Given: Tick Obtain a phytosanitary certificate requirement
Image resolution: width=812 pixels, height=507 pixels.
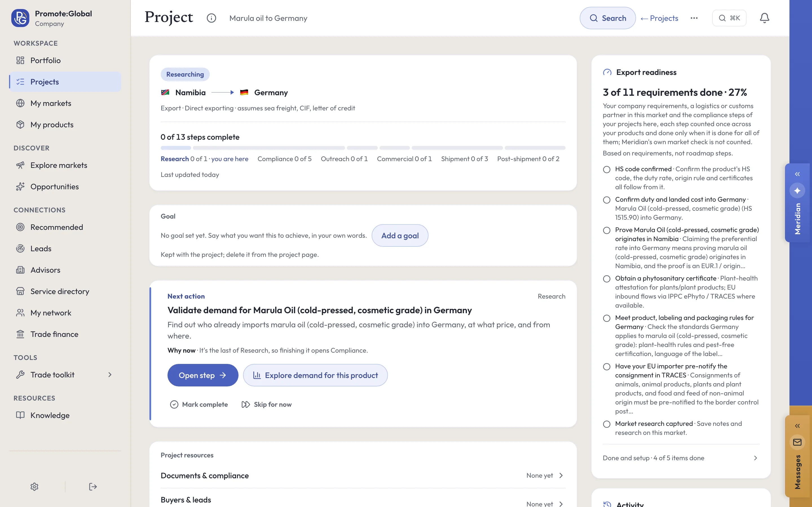Looking at the screenshot, I should point(607,279).
